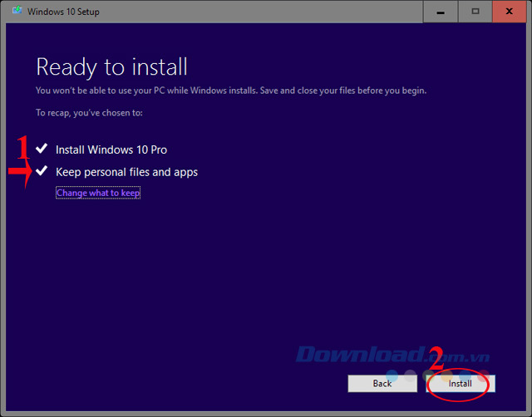Minimize the Windows 10 Setup window
This screenshot has width=532, height=417.
(x=441, y=12)
